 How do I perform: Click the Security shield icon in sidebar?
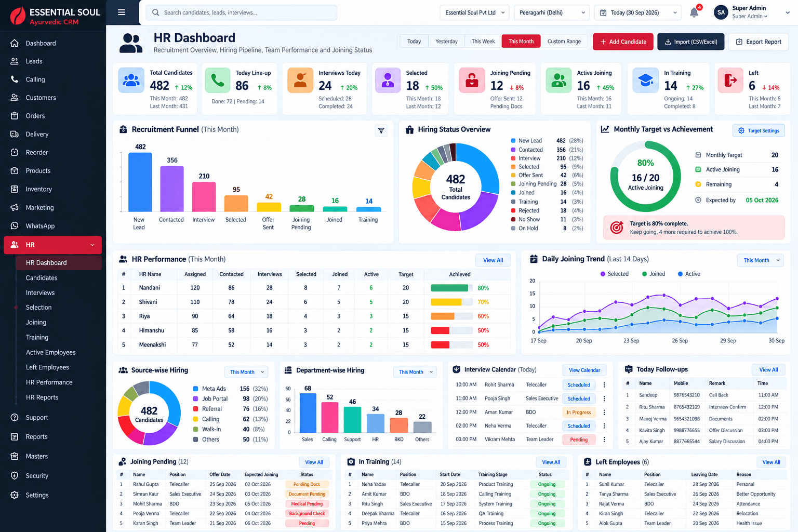click(x=15, y=476)
